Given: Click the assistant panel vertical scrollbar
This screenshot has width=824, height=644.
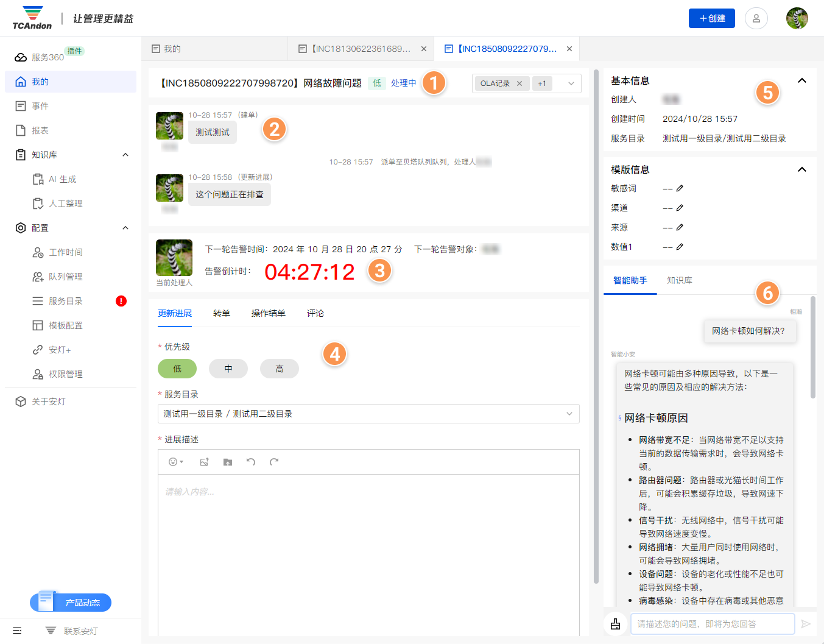Looking at the screenshot, I should click(812, 347).
